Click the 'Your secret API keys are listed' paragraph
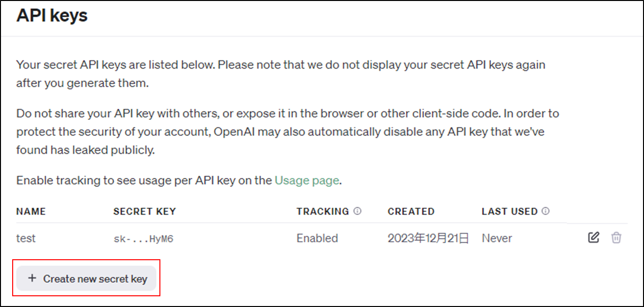 pos(281,74)
